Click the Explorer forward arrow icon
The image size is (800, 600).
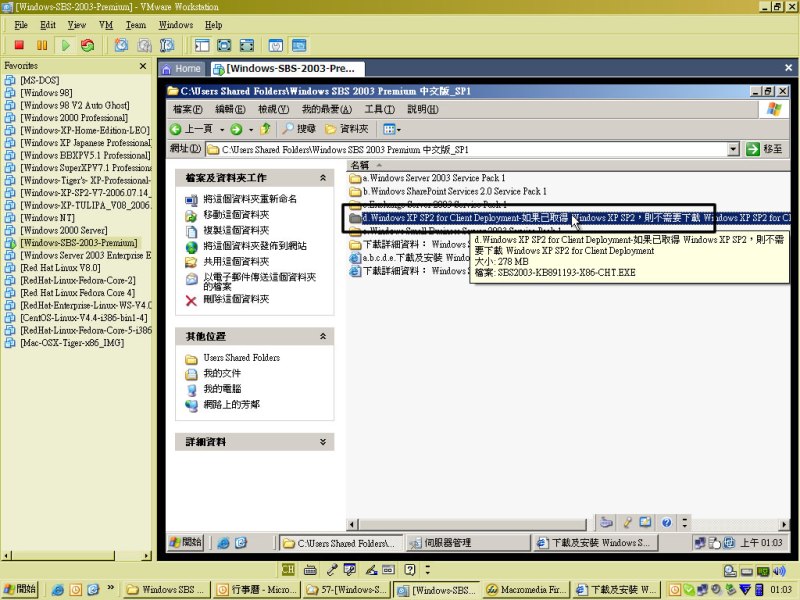236,129
